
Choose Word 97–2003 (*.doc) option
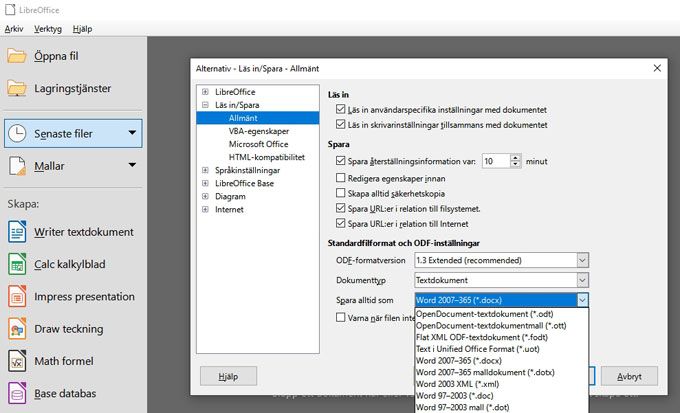click(502, 396)
